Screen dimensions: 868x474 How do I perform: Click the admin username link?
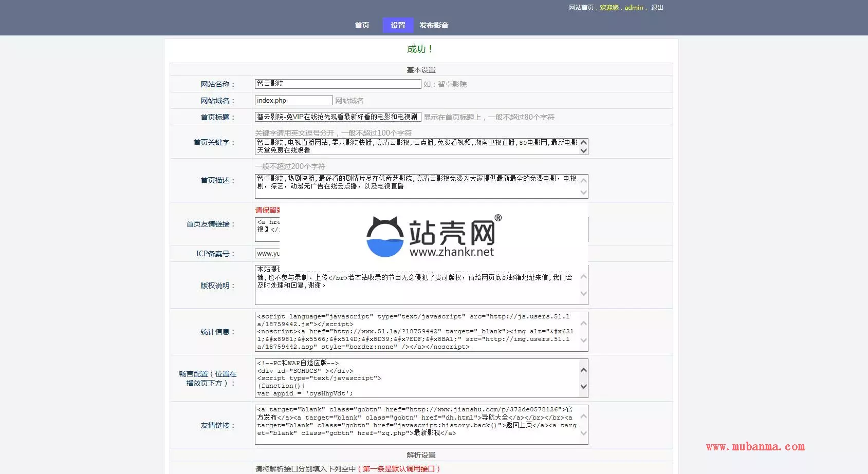633,8
